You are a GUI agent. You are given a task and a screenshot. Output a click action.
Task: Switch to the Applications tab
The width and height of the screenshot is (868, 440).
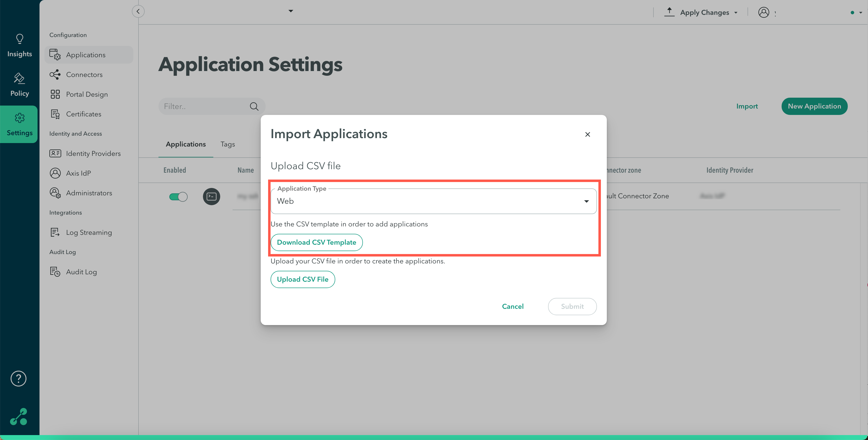pyautogui.click(x=186, y=144)
